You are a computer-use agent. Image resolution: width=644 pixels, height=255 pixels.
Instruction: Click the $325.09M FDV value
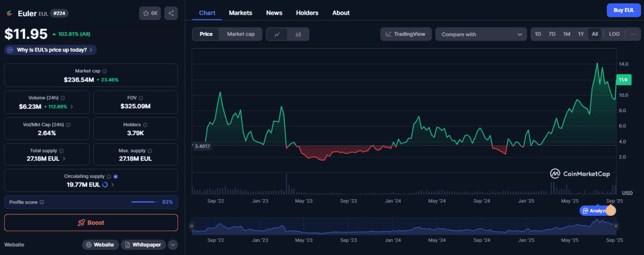pos(135,106)
